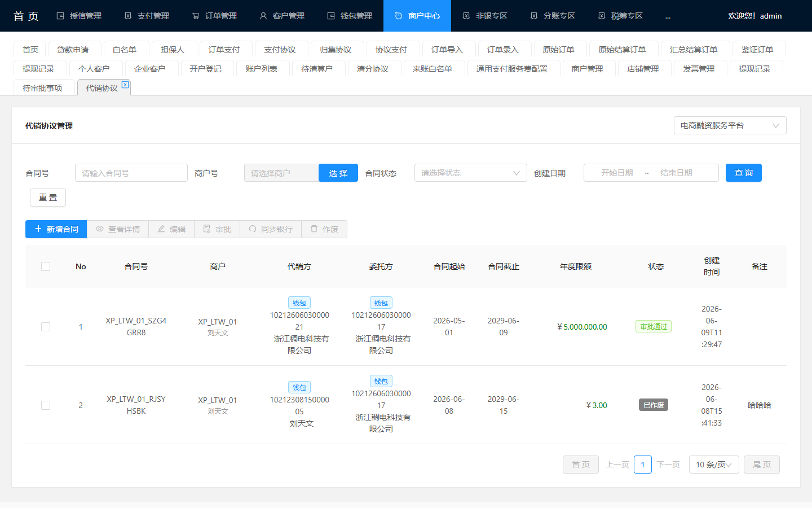Close the 代销协议 tab with its x icon

pos(125,85)
